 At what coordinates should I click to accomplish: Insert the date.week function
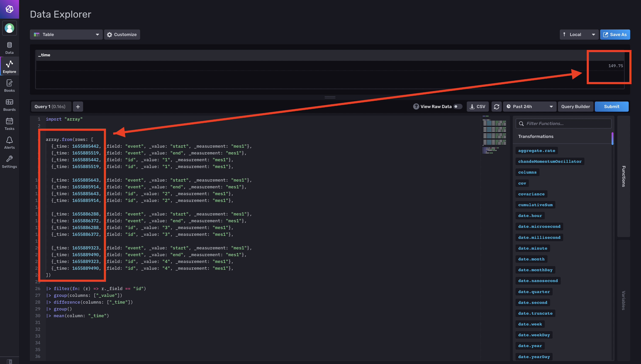click(x=530, y=324)
